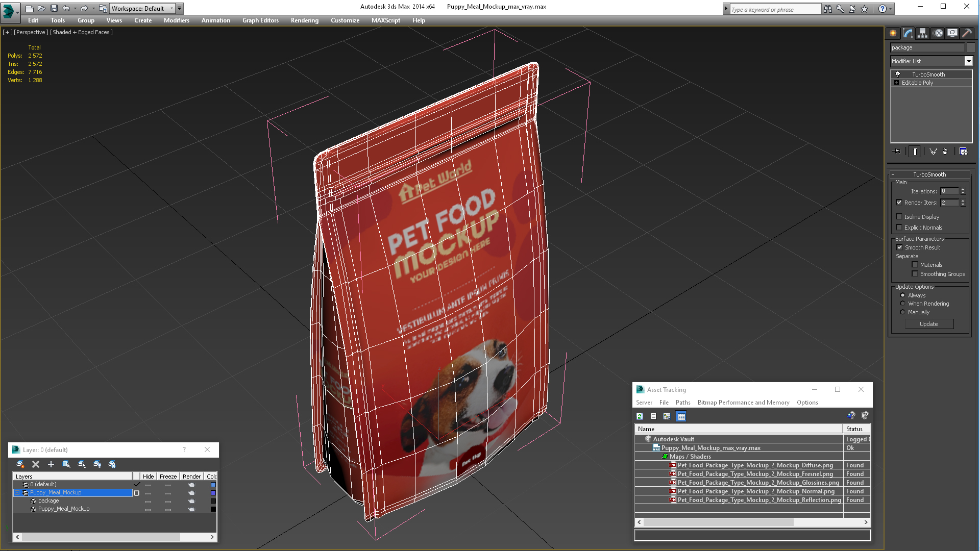Click the Pin Stack icon
This screenshot has height=551, width=980.
(897, 152)
